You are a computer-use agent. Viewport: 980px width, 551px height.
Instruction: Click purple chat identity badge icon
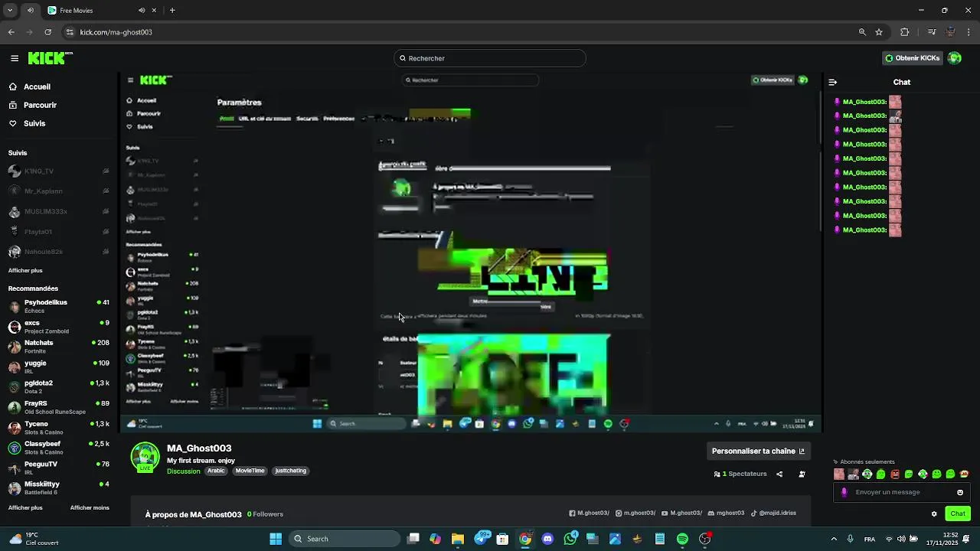(844, 492)
